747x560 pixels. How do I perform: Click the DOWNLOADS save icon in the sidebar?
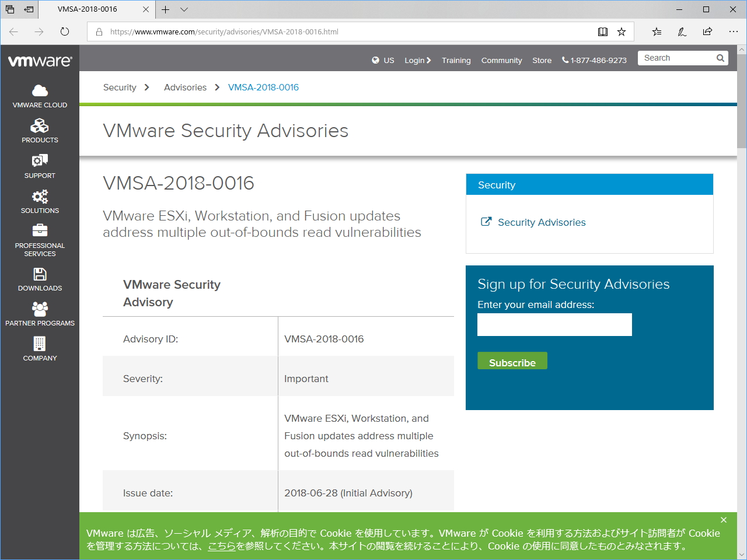40,274
